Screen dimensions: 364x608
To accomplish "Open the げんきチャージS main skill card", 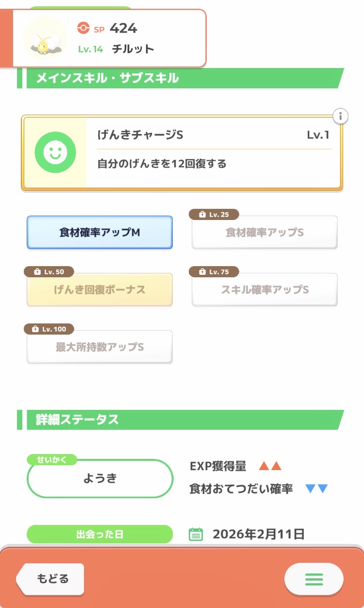I will coord(214,152).
